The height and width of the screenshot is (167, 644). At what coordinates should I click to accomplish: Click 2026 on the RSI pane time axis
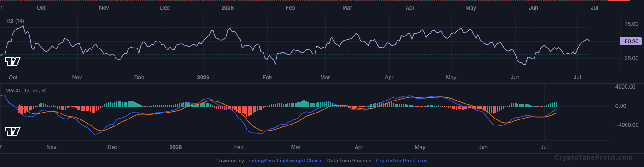click(202, 78)
